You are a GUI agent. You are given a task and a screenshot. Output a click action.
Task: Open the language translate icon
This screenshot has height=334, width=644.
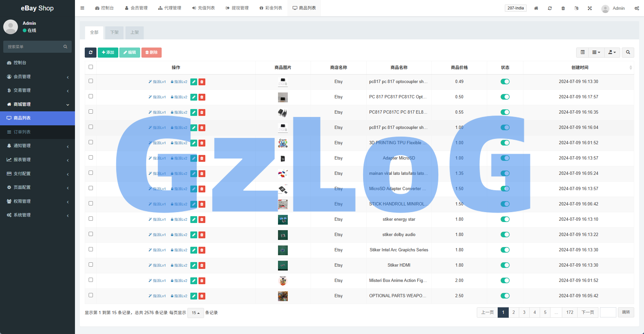click(576, 8)
